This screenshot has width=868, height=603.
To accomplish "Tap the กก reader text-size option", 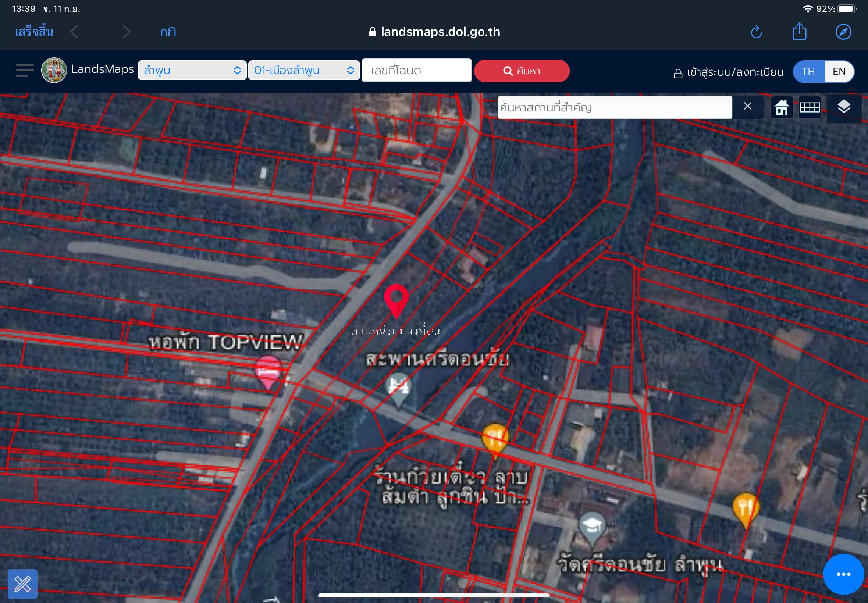I will (168, 32).
